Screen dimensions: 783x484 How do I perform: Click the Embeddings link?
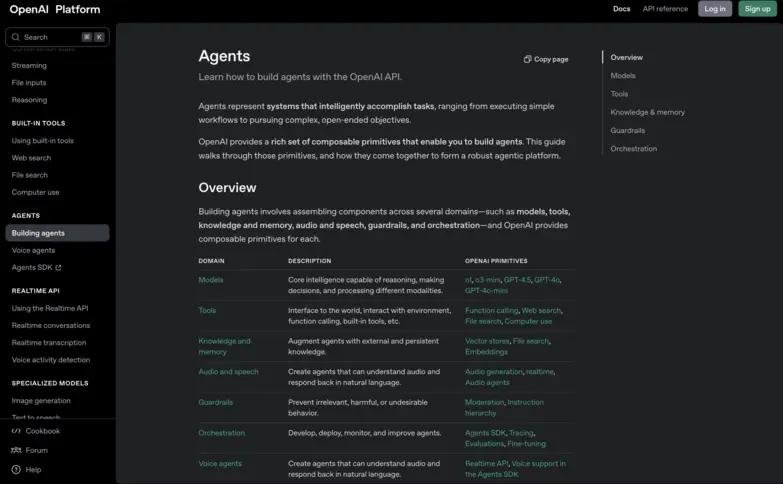(486, 352)
